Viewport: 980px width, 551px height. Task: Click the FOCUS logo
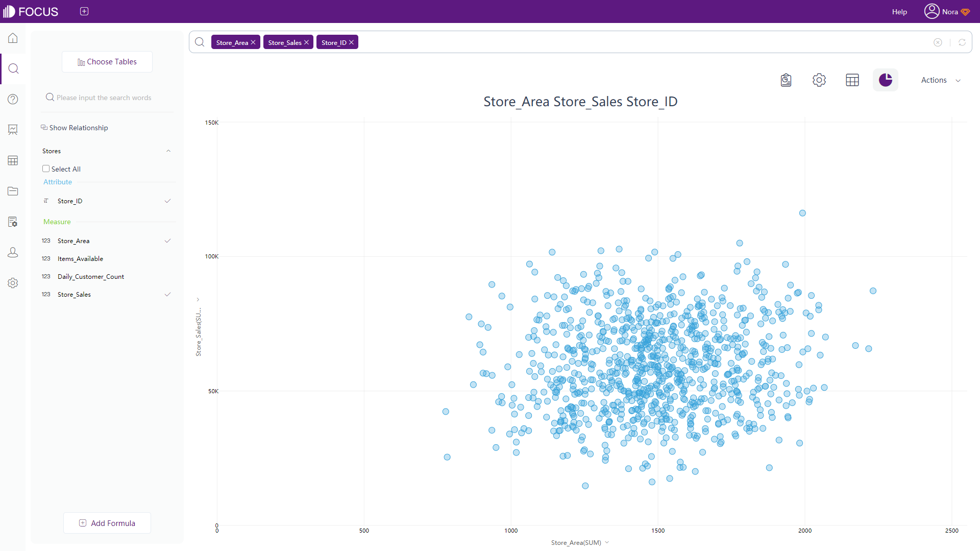(x=31, y=11)
